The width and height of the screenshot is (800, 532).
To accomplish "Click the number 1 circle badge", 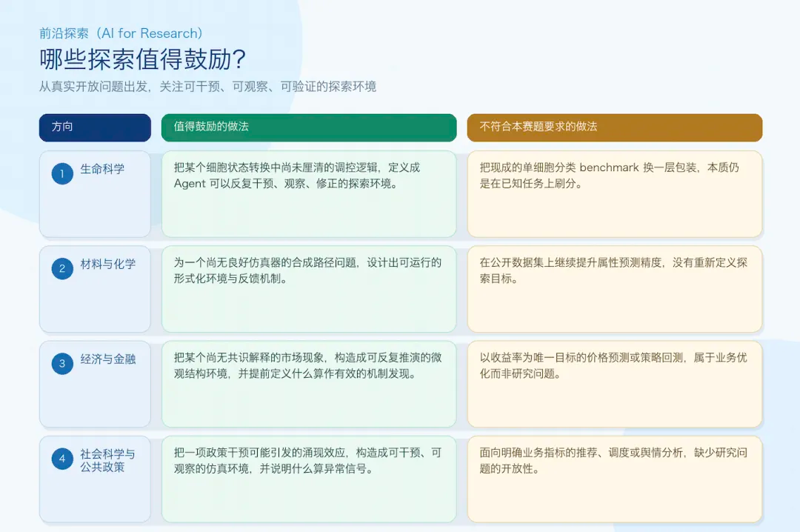I will click(62, 173).
